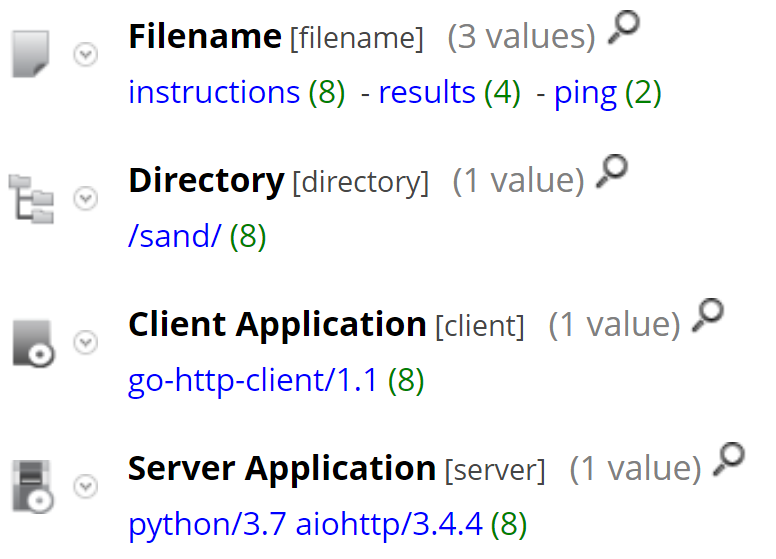776x559 pixels.
Task: Click the python/3.7 aiohttp/3.4.4 link
Action: pyautogui.click(x=305, y=524)
